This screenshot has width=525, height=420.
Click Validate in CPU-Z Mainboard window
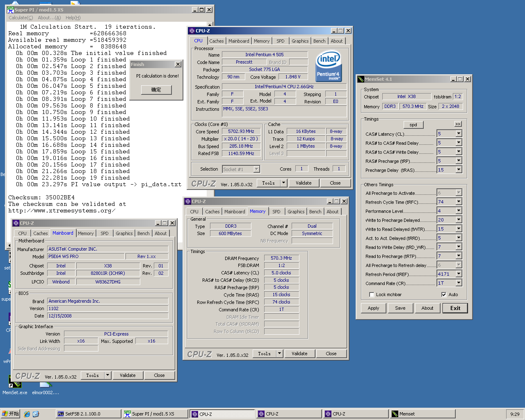128,375
